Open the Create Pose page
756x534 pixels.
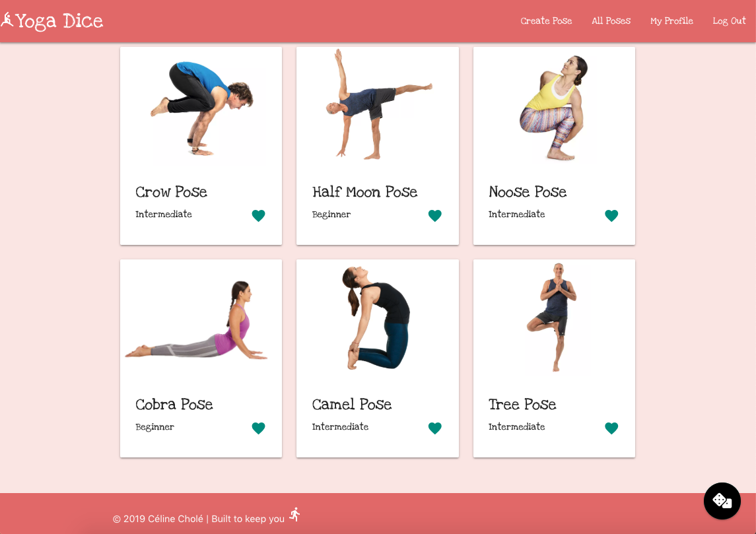coord(546,20)
